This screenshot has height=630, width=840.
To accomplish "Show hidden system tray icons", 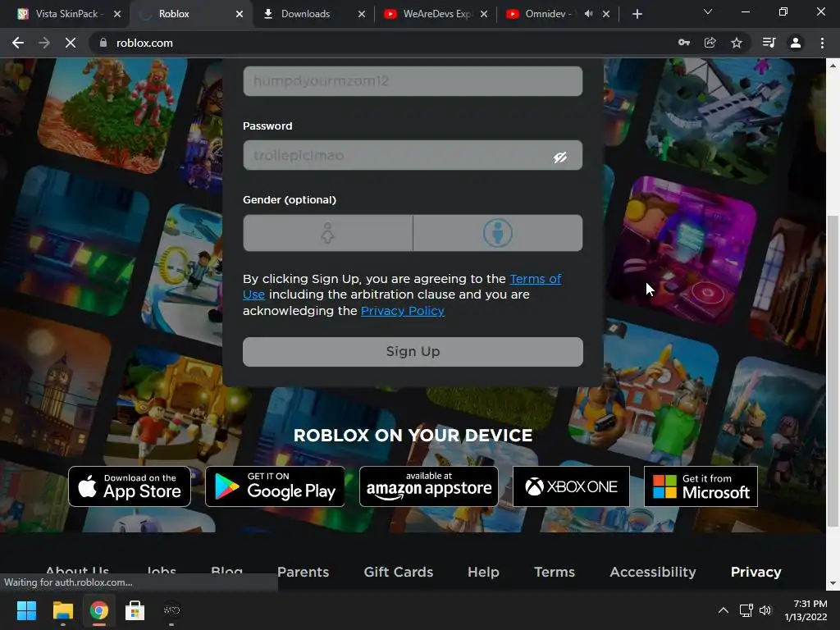I will [724, 610].
